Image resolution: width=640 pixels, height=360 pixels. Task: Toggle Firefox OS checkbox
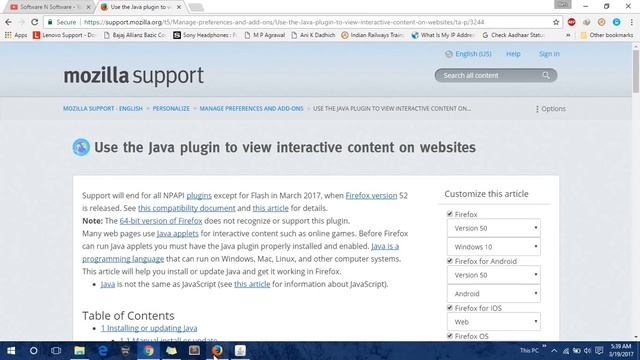tap(450, 336)
